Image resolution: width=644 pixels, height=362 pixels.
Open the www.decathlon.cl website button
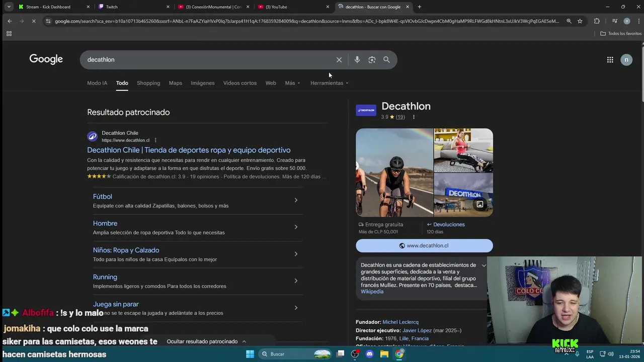[x=424, y=246]
